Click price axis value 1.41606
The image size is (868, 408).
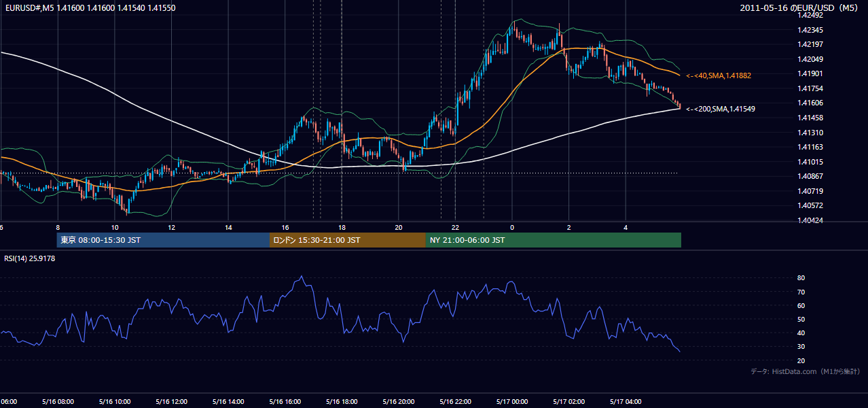coord(810,103)
